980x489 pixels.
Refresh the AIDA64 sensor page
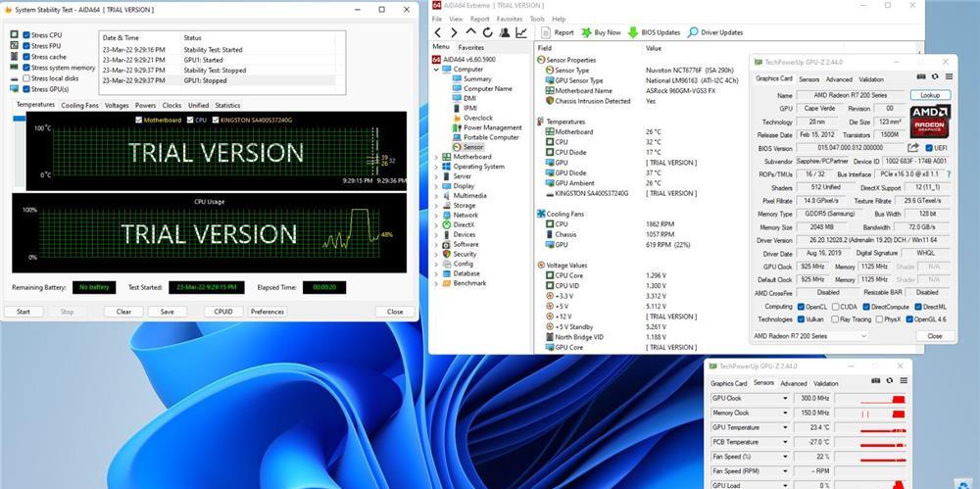tap(487, 32)
